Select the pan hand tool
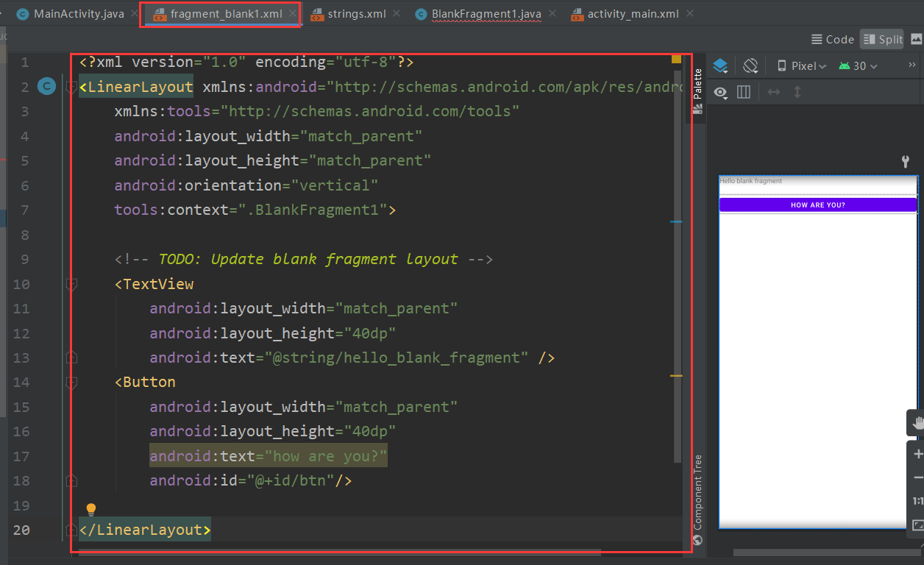The height and width of the screenshot is (565, 924). pos(917,423)
